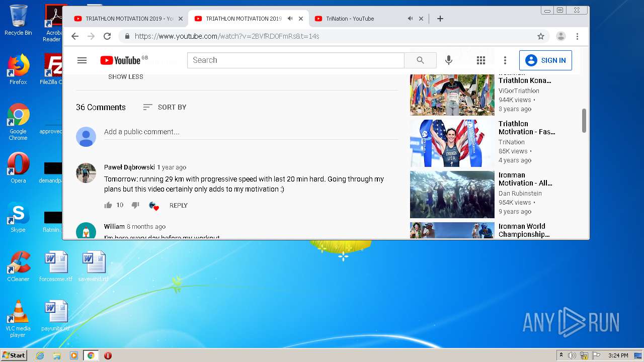The image size is (644, 362).
Task: Click the ViGorTriathlon channel name
Action: (519, 91)
